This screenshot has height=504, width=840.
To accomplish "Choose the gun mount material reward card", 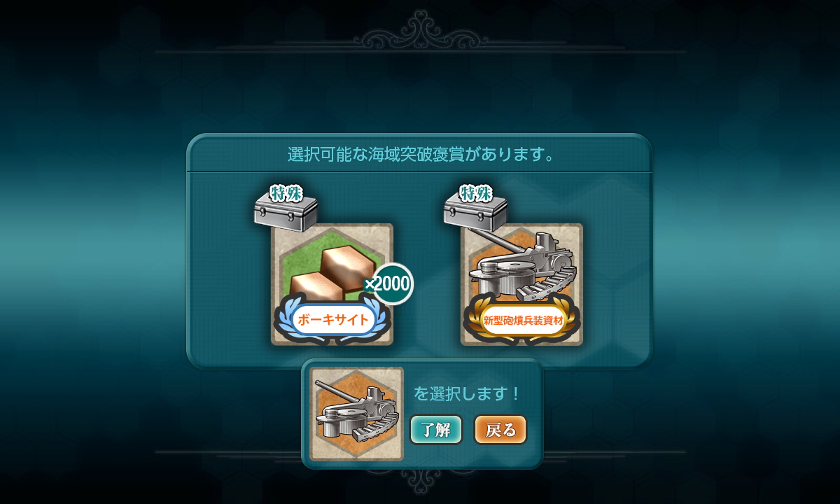I will pos(521,283).
